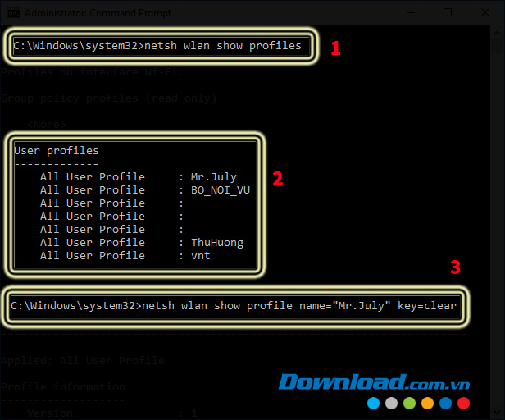This screenshot has width=505, height=420.
Task: Click the red number 2 annotation
Action: 278,180
